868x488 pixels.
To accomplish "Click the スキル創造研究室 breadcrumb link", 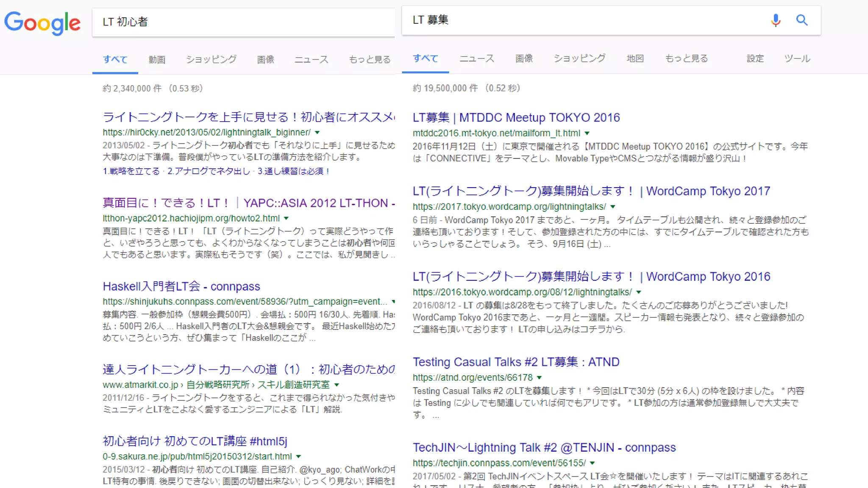I will 293,385.
